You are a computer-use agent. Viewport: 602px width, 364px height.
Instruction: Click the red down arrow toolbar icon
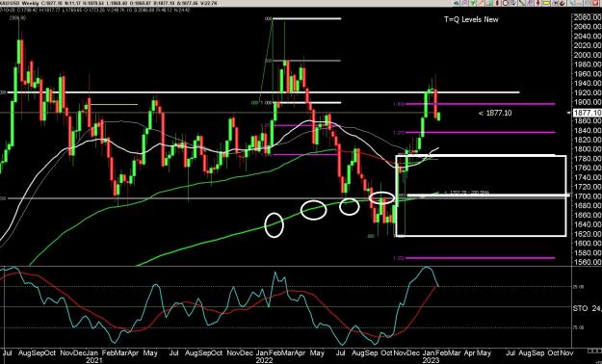(537, 3)
